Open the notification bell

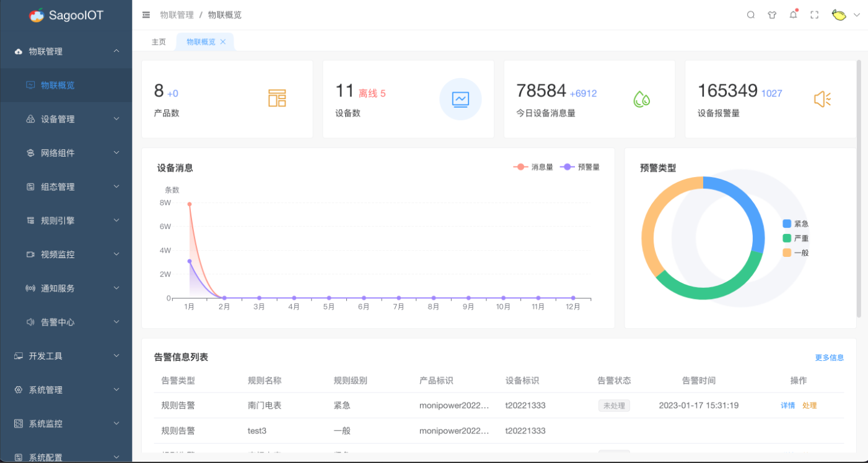(793, 15)
